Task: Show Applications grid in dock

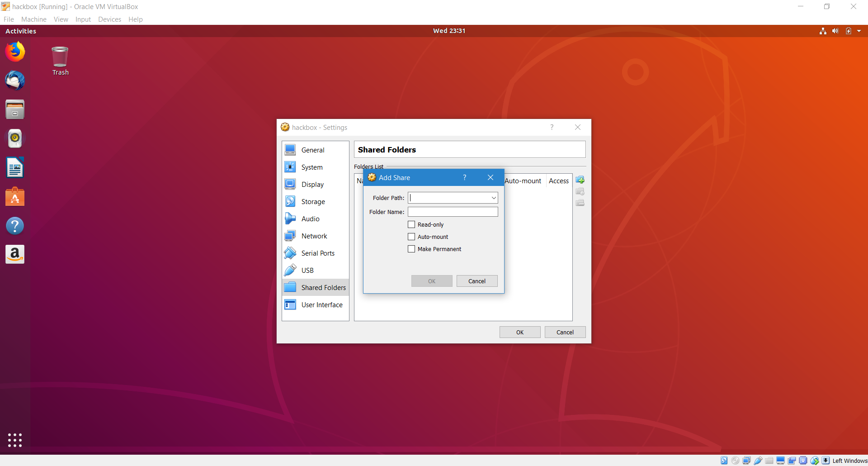Action: point(15,440)
